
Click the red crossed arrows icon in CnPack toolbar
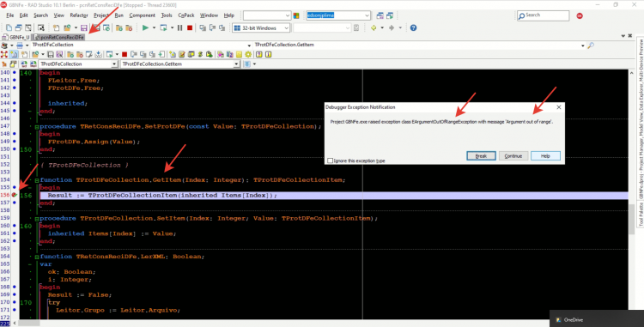coord(4,54)
